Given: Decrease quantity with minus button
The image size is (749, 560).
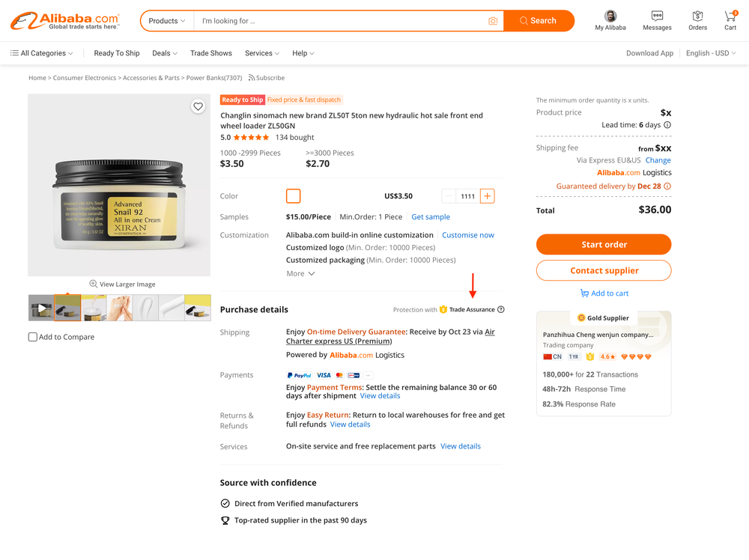Looking at the screenshot, I should 449,196.
